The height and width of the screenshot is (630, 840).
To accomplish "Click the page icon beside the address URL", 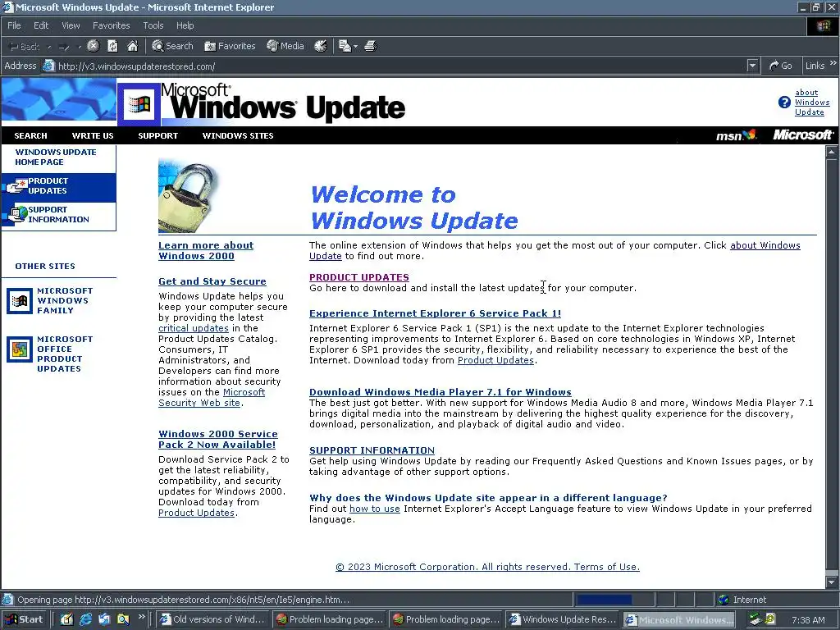I will (x=48, y=66).
